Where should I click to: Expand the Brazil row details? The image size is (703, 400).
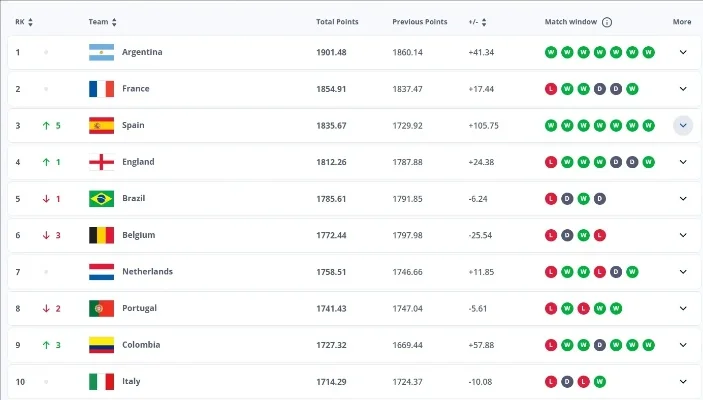click(683, 199)
